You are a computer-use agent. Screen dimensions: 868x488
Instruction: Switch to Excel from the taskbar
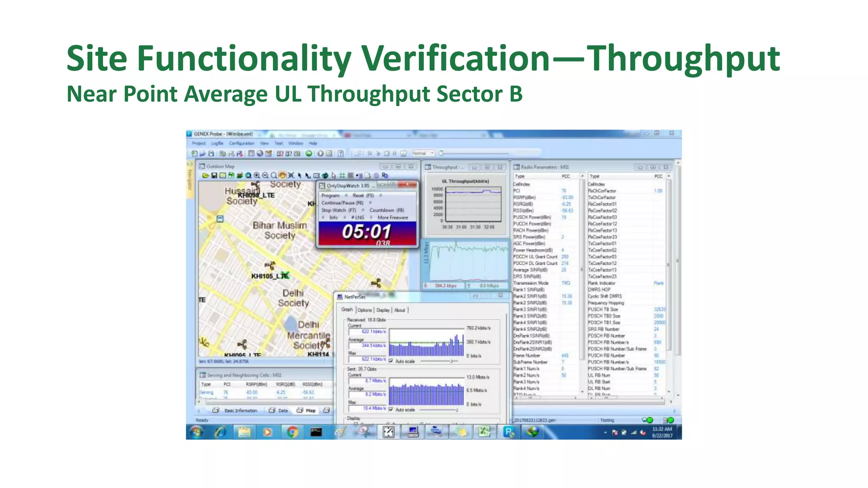[x=484, y=432]
